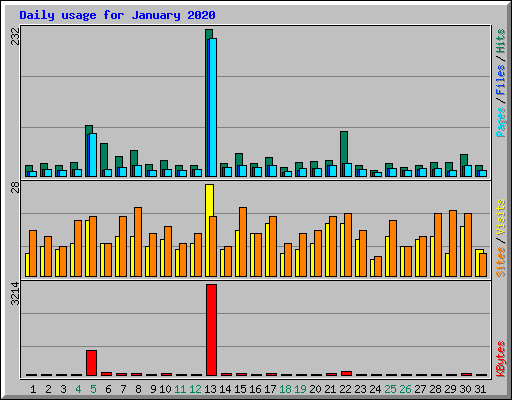The height and width of the screenshot is (400, 512).
Task: Click the 'Hits' legend label
Action: [x=500, y=41]
